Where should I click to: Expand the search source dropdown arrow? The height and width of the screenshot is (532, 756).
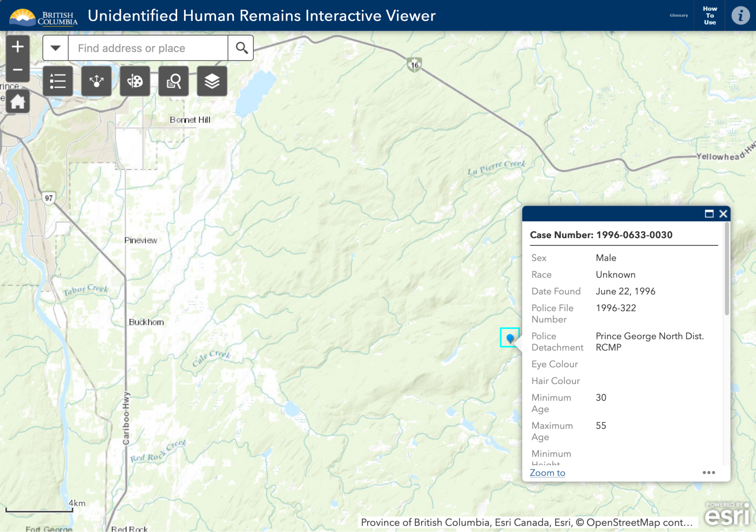(x=55, y=48)
